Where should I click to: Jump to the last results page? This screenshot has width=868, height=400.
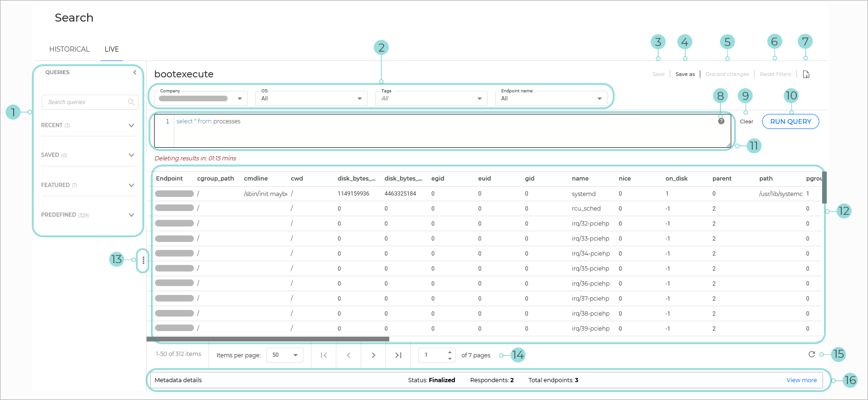[x=398, y=355]
